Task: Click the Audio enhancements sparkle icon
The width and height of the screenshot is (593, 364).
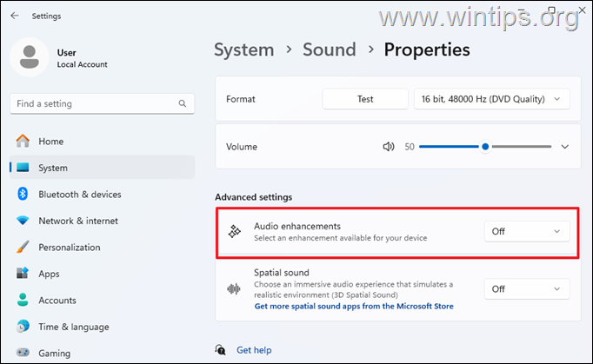Action: tap(234, 231)
